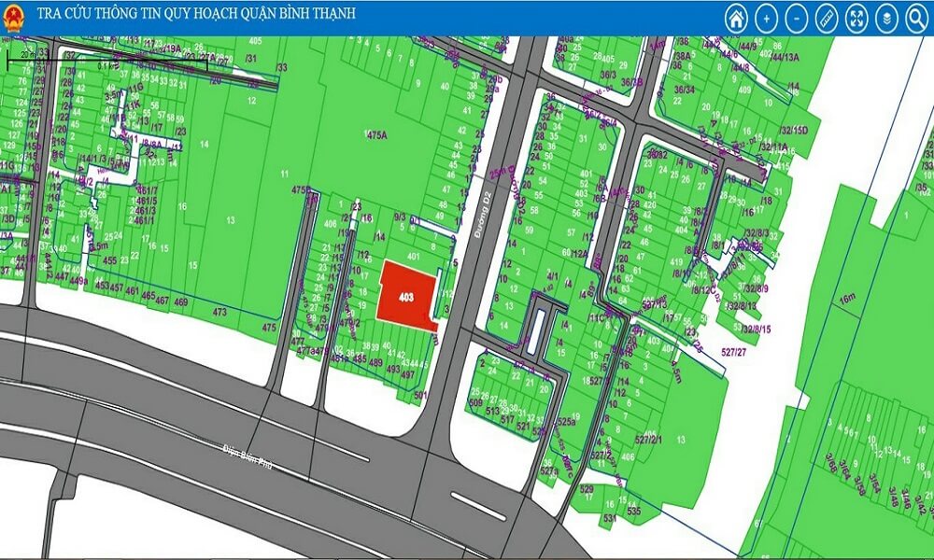Screen dimensions: 934x560
Task: Zoom in with the plus button
Action: [x=767, y=18]
